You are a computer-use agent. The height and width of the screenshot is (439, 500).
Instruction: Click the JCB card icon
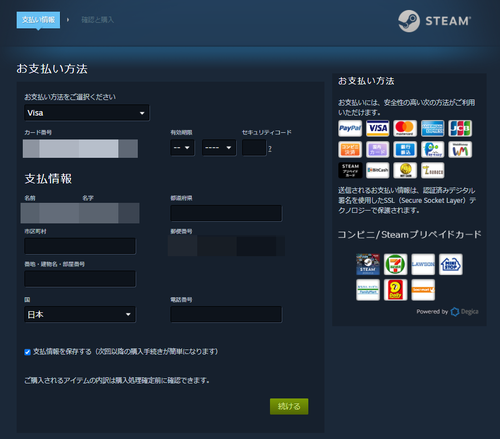pos(460,128)
